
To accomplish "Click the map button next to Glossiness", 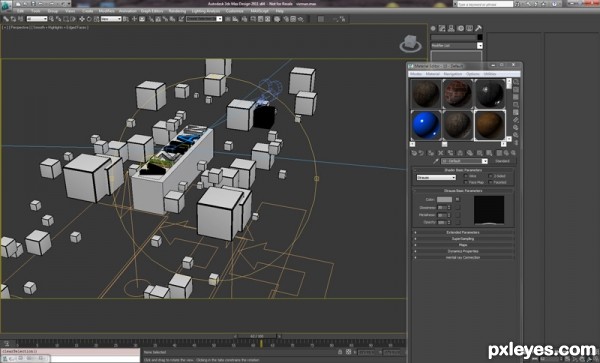I will pyautogui.click(x=457, y=207).
